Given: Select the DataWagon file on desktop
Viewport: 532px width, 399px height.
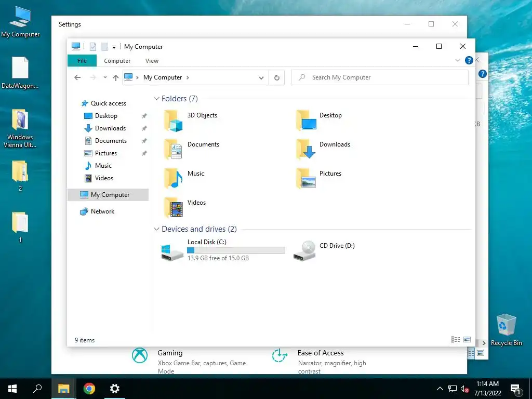Looking at the screenshot, I should tap(20, 73).
